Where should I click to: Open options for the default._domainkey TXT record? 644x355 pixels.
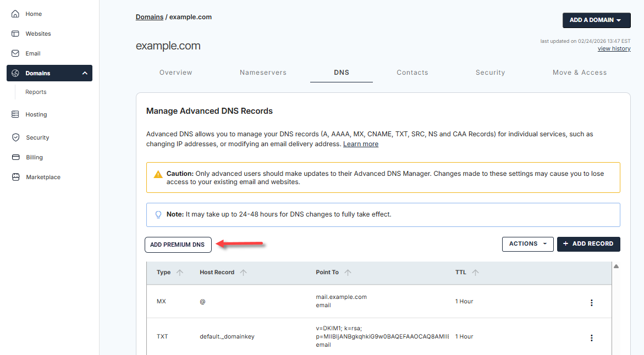coord(592,337)
